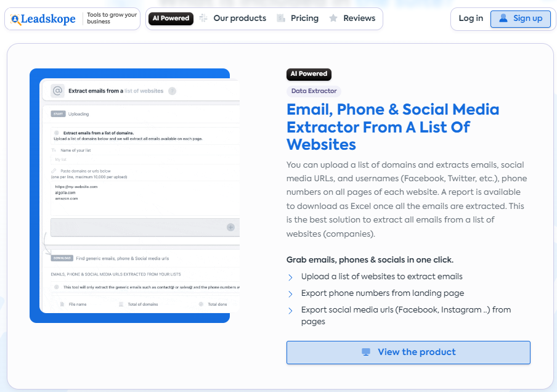The width and height of the screenshot is (557, 392).
Task: Click the Leadskope logo
Action: tap(43, 19)
